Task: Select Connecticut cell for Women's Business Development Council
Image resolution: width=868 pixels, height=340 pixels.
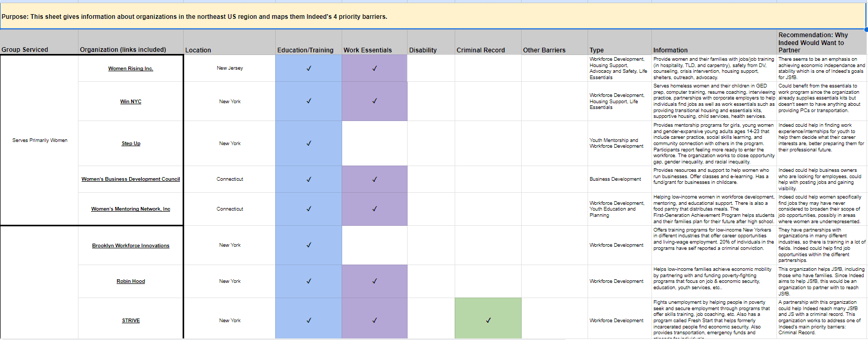Action: (x=229, y=179)
